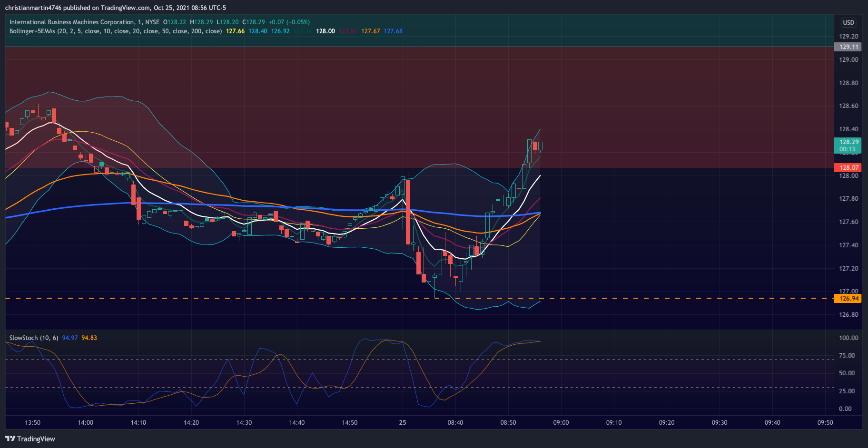Select the Bollinger+5EMAs indicator legend
Image resolution: width=868 pixels, height=448 pixels.
[x=116, y=31]
